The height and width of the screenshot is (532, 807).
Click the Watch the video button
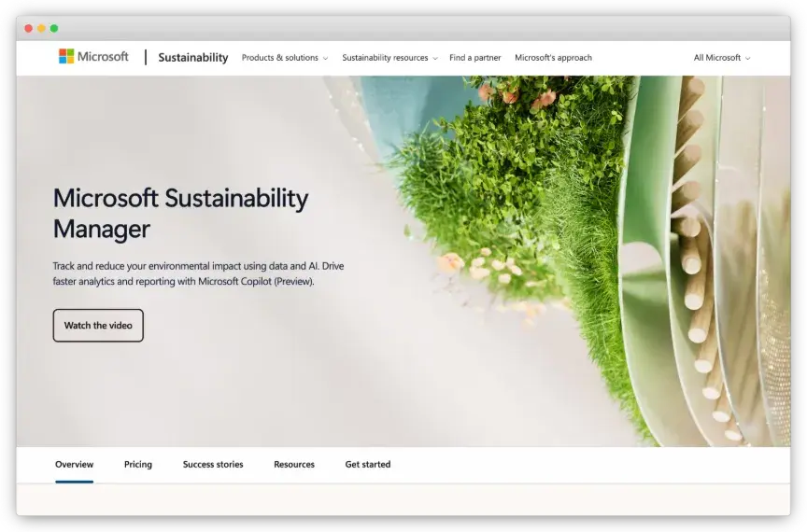(x=98, y=325)
